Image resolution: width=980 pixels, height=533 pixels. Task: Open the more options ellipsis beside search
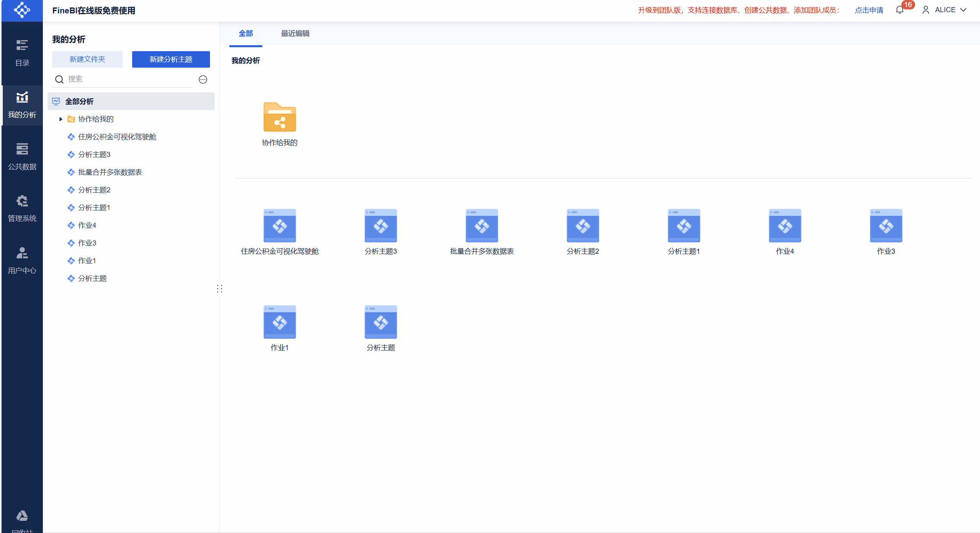203,79
